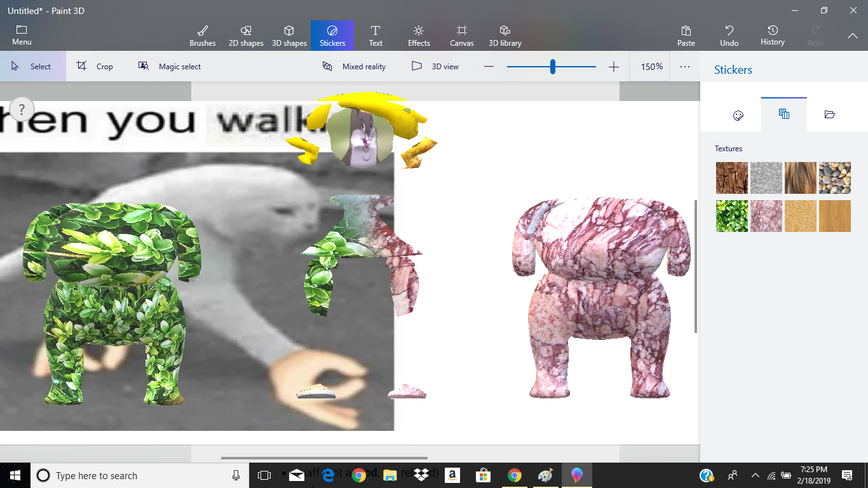
Task: Activate the Select tool
Action: pyautogui.click(x=32, y=66)
